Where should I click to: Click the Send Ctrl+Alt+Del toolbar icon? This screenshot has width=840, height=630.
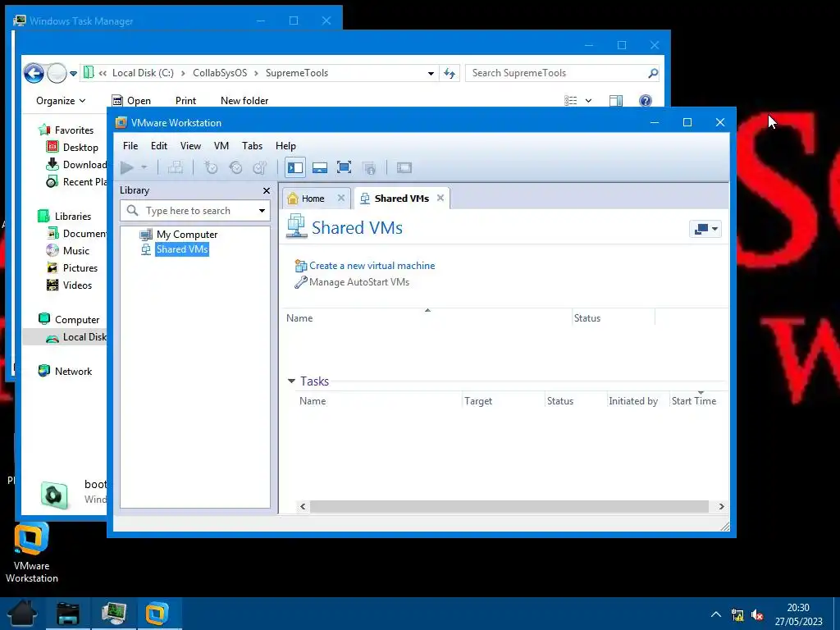click(x=176, y=167)
